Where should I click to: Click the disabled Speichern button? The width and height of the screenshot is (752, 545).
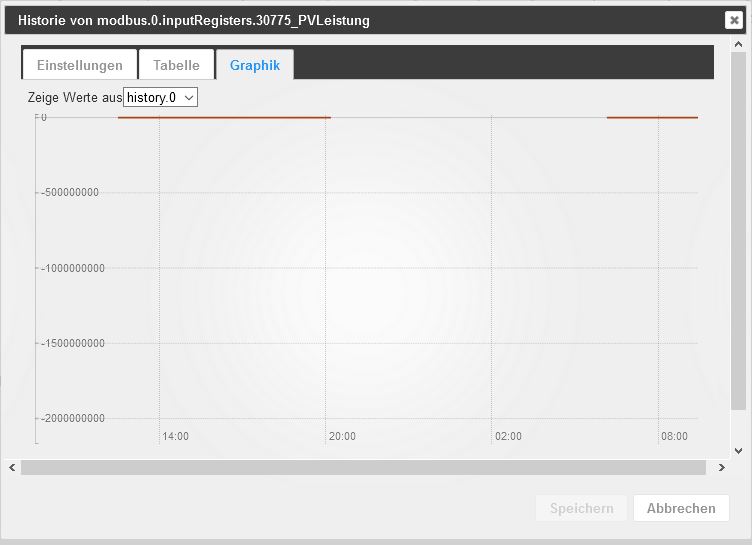581,508
